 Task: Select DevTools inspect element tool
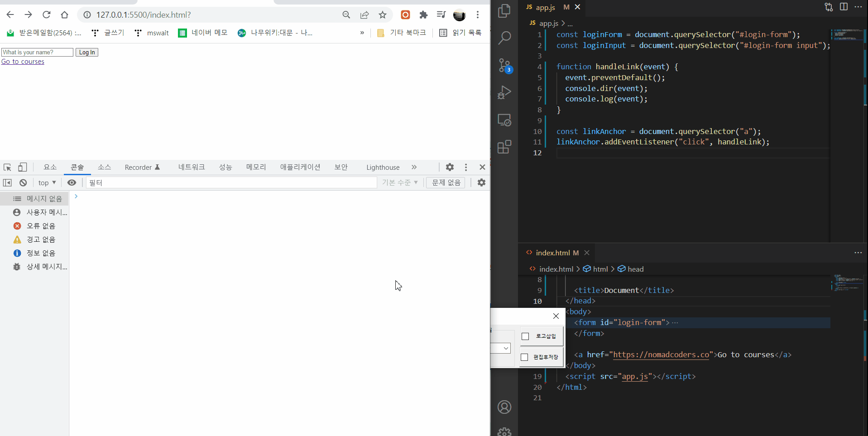tap(7, 167)
